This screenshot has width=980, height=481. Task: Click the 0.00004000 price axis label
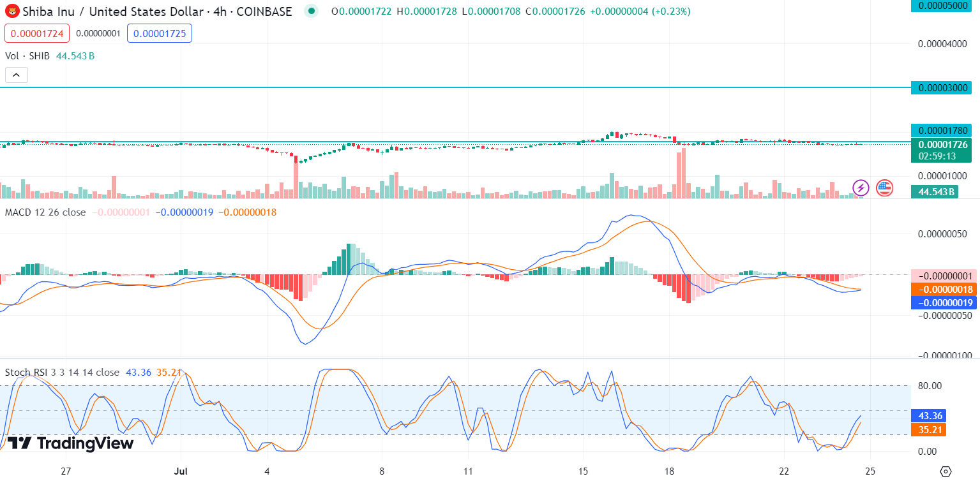tap(943, 44)
